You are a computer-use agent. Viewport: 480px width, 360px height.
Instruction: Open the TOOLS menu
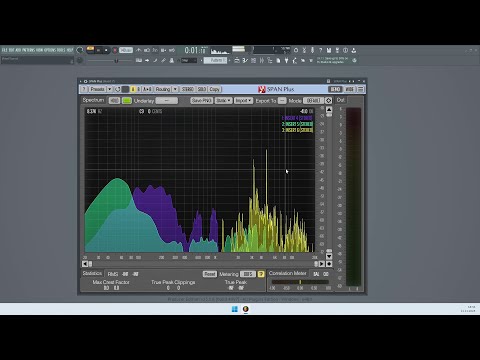61,50
